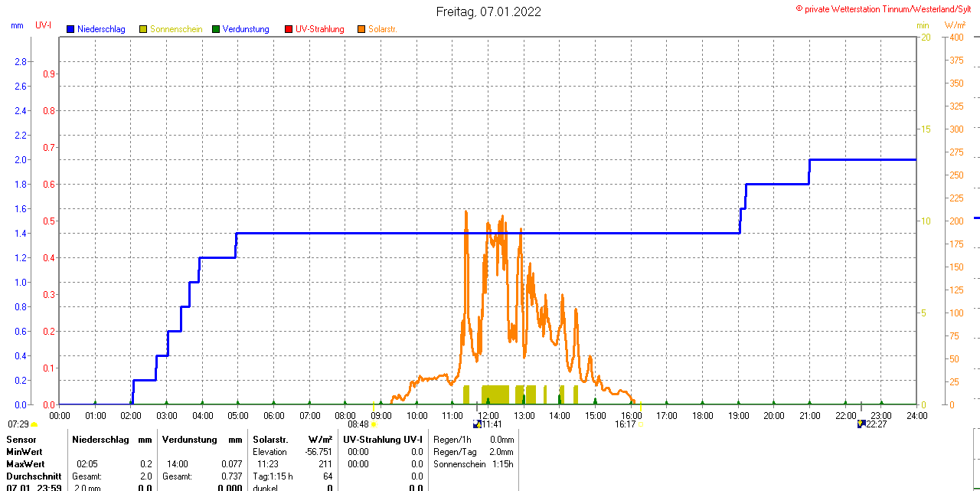
Task: Click the moon icon beside 11:41
Action: 477,424
